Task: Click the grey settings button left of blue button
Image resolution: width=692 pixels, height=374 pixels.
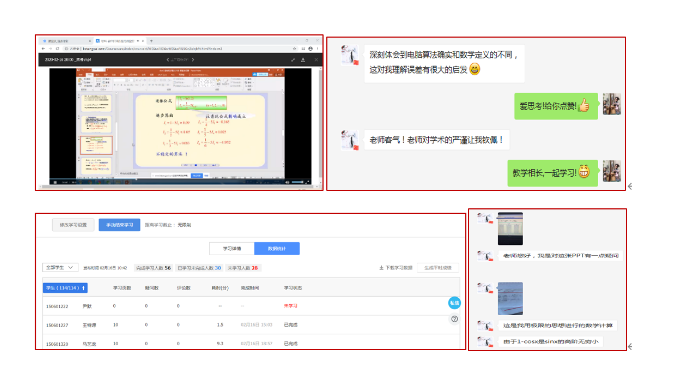Action: click(73, 225)
